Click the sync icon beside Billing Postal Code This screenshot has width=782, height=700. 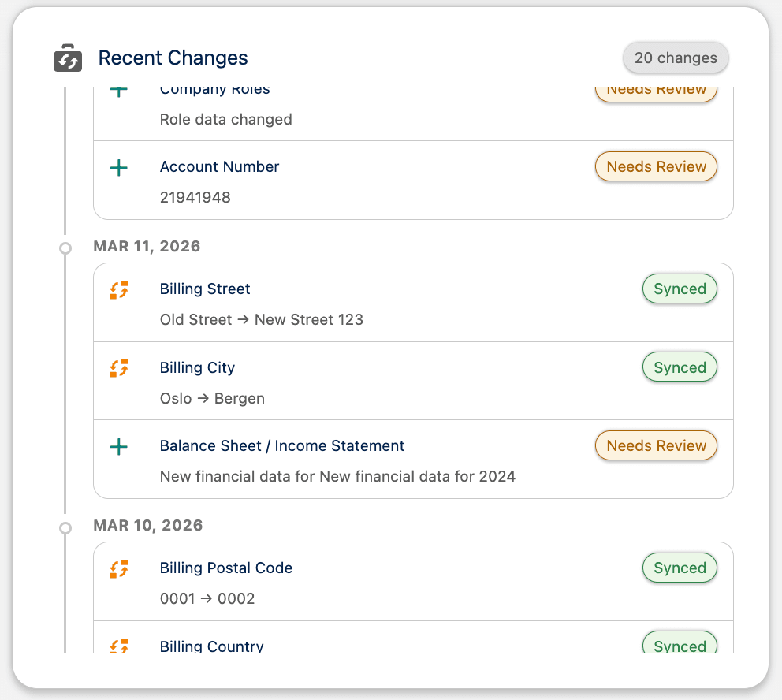coord(118,568)
